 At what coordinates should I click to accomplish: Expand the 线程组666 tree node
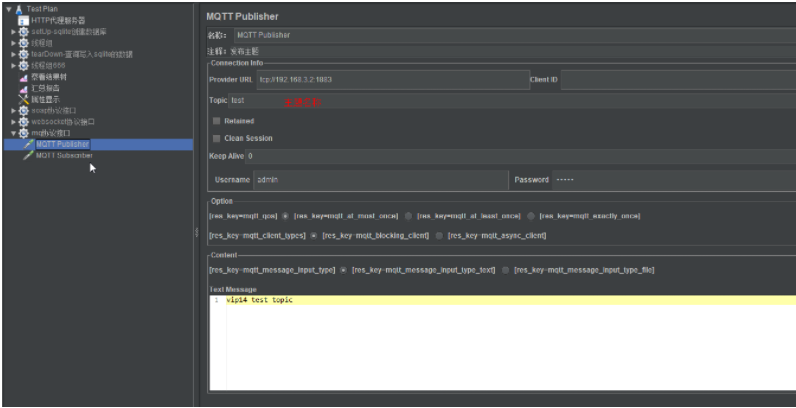(x=14, y=65)
